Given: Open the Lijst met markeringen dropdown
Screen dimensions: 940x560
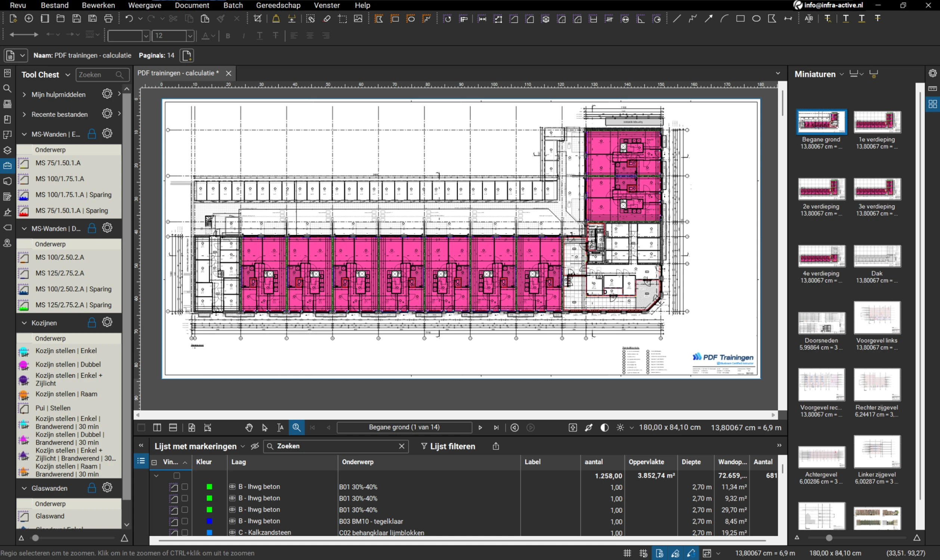Looking at the screenshot, I should (243, 447).
